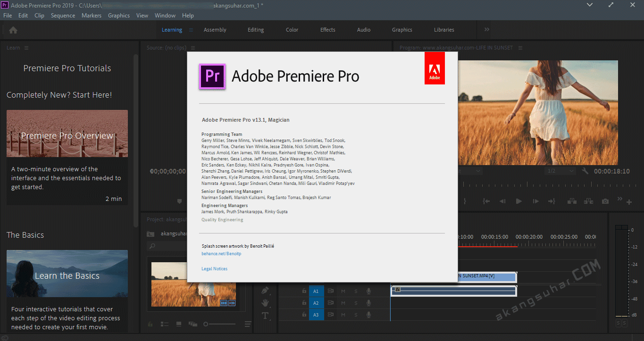Open Learn the Basics tutorial thumbnail

pyautogui.click(x=67, y=274)
